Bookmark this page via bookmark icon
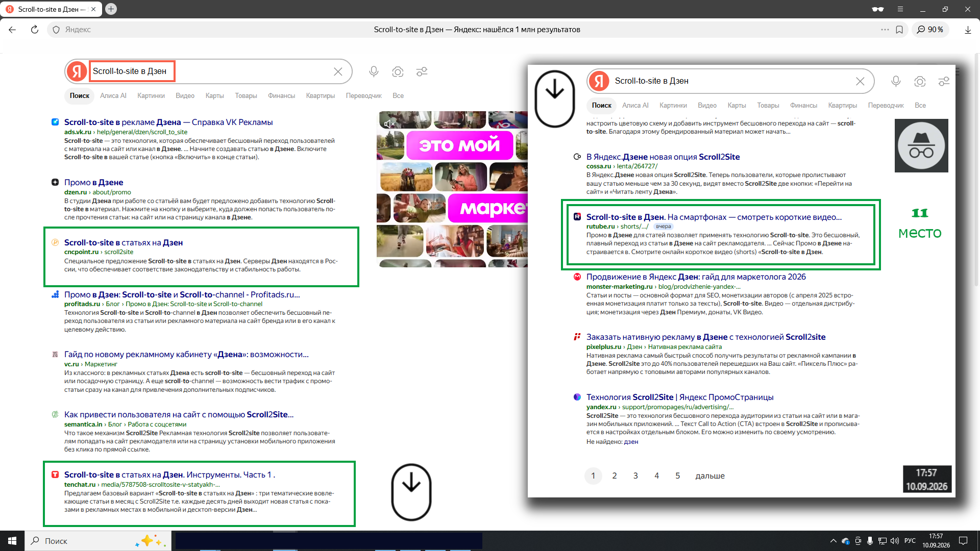This screenshot has width=980, height=551. tap(899, 30)
